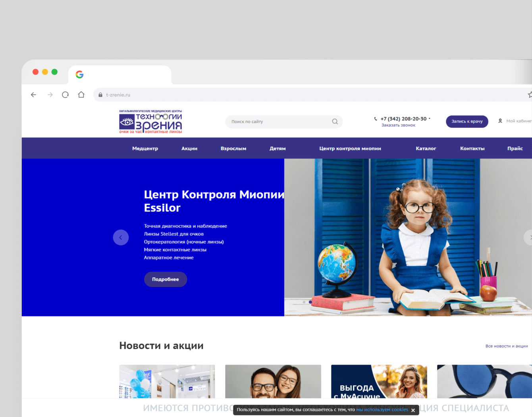This screenshot has width=532, height=417.
Task: Click the Заказать звонок link
Action: (x=398, y=125)
